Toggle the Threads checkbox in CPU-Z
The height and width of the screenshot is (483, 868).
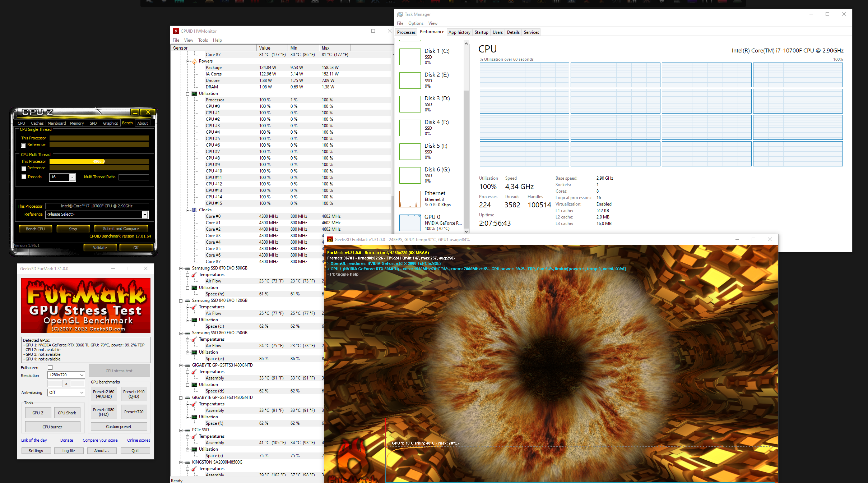24,177
